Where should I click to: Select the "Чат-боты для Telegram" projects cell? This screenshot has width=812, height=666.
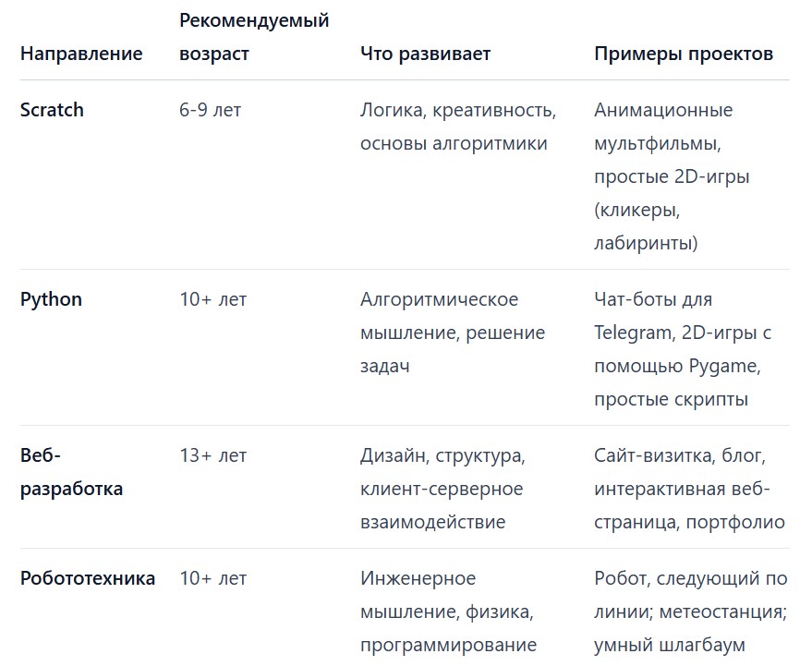click(x=683, y=349)
